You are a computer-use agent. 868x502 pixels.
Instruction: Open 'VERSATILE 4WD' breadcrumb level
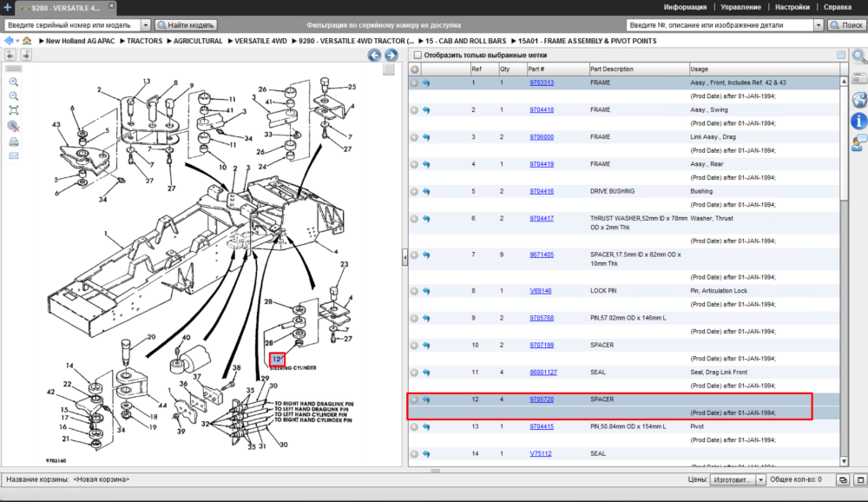click(x=260, y=41)
